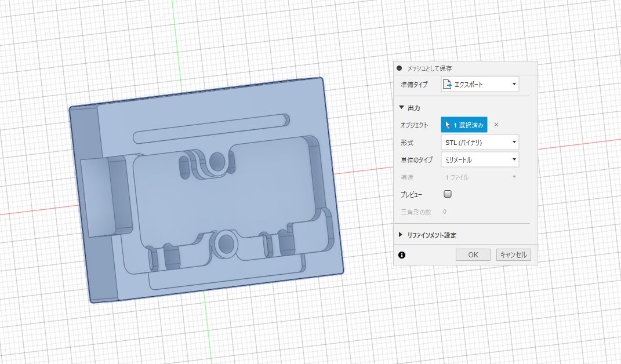Click the キャンセル button

pos(513,254)
